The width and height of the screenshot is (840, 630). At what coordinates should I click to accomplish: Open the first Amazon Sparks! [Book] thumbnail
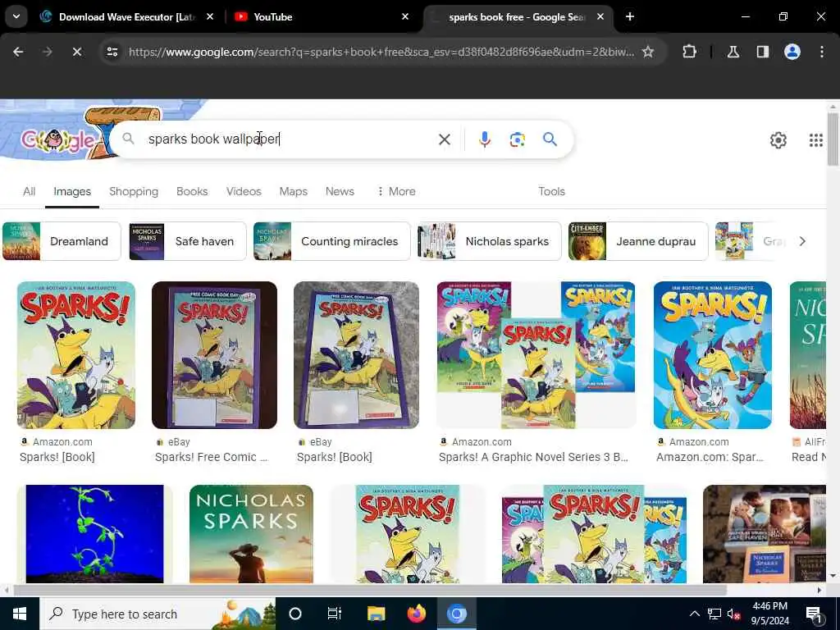pos(76,355)
